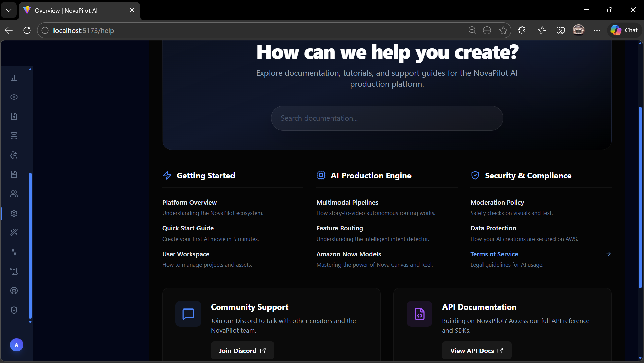The width and height of the screenshot is (644, 363).
Task: Open the Amazon Nova Models article
Action: point(349,254)
